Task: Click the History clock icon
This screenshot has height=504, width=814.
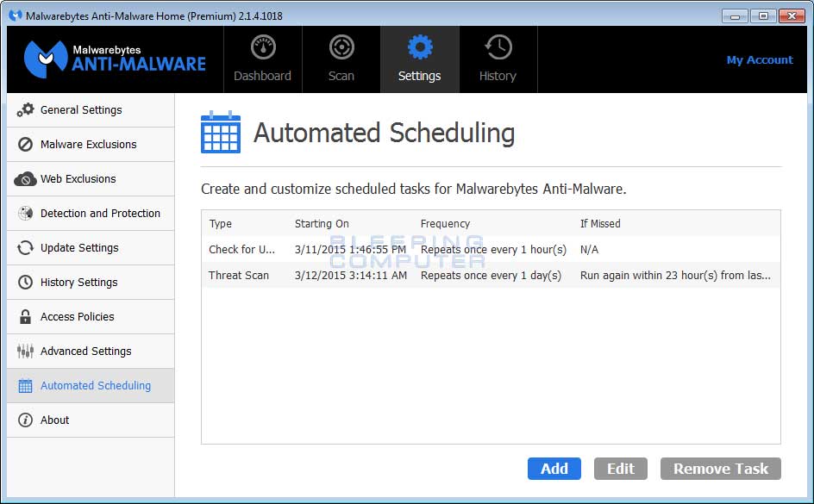Action: click(x=498, y=47)
